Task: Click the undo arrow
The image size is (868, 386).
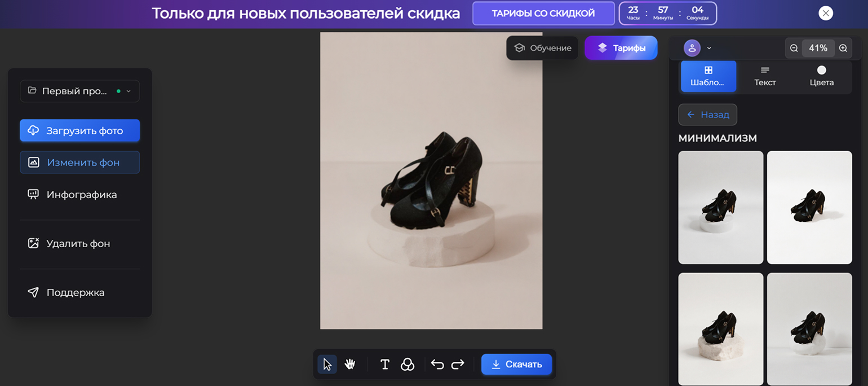Action: click(437, 365)
